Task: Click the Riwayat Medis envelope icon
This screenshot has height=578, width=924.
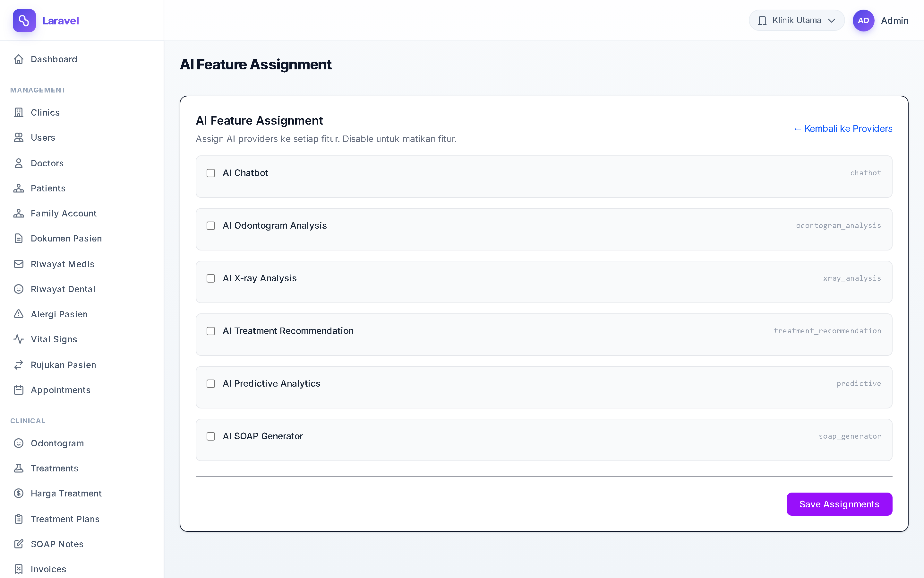Action: coord(19,264)
